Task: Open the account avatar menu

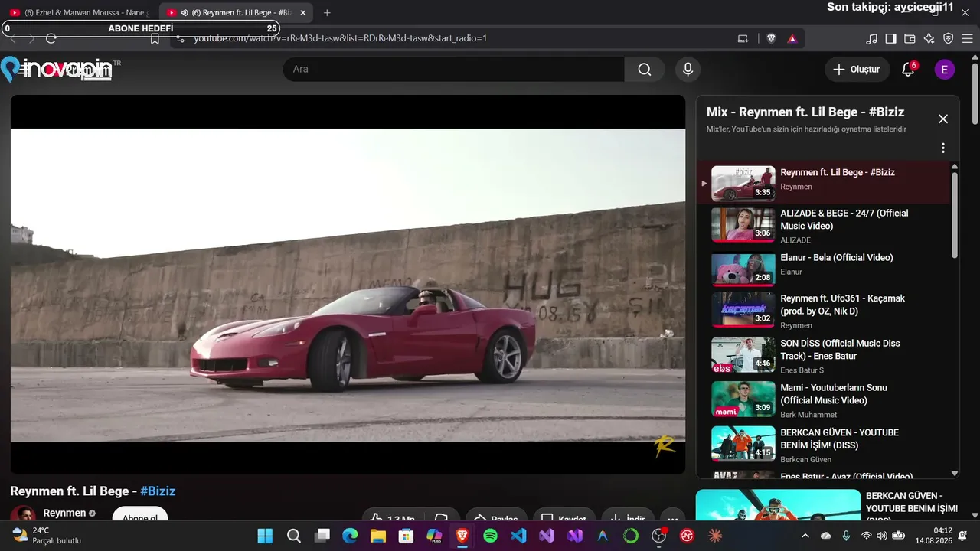Action: pos(944,70)
